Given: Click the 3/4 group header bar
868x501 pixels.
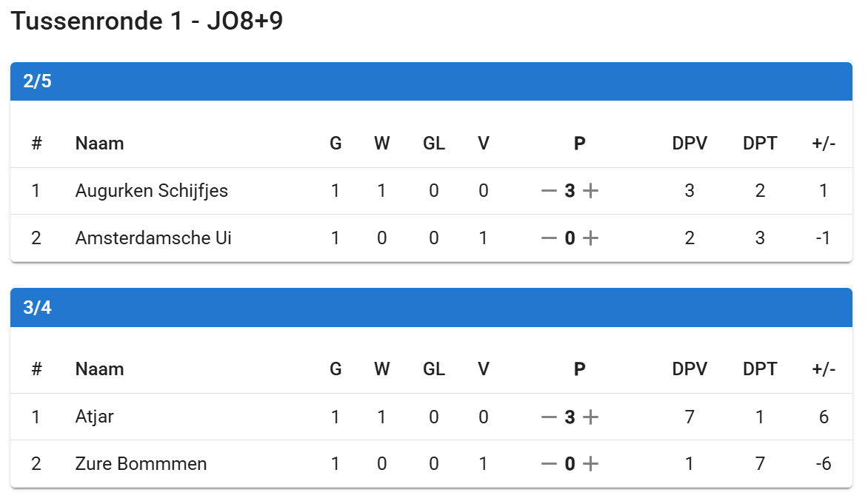Looking at the screenshot, I should [431, 307].
